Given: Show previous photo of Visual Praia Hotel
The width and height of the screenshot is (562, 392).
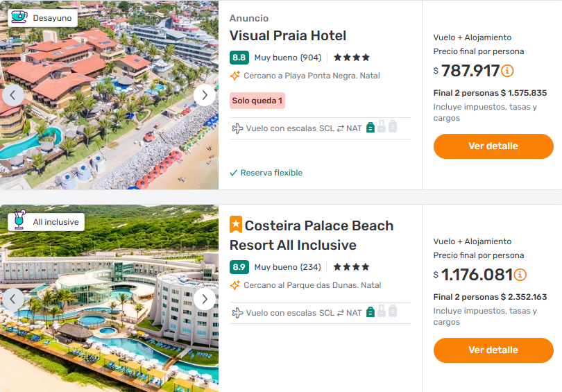Looking at the screenshot, I should click(x=13, y=95).
